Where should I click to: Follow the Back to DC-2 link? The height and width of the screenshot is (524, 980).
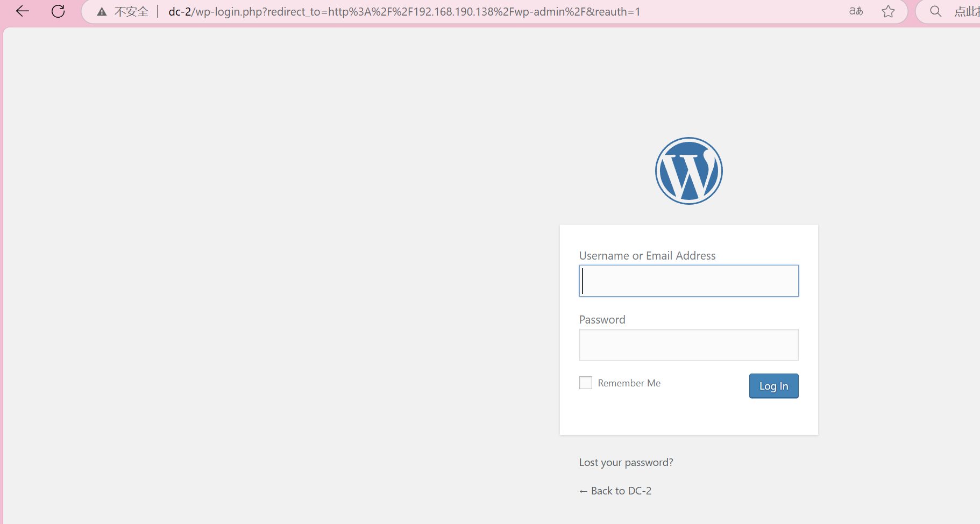pos(615,491)
